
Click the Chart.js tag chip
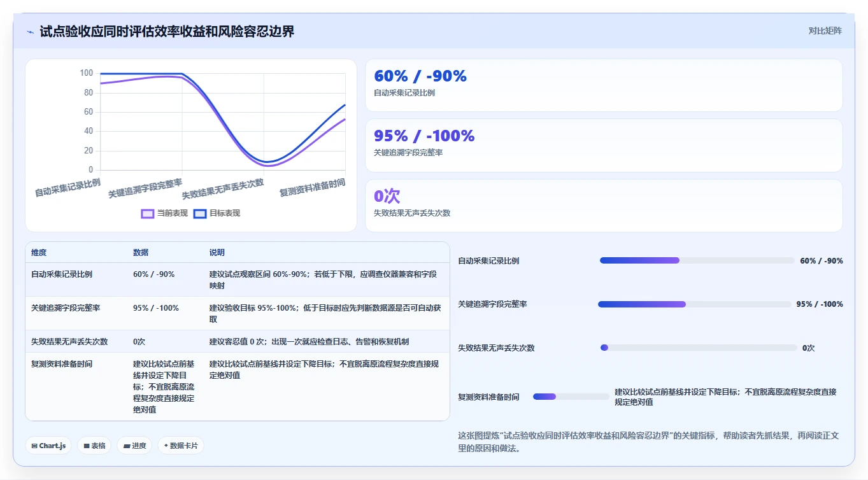coord(48,446)
